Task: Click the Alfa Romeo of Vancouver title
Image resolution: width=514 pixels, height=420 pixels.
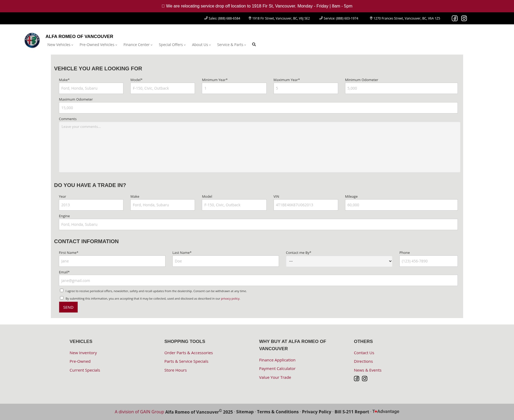Action: pyautogui.click(x=79, y=36)
